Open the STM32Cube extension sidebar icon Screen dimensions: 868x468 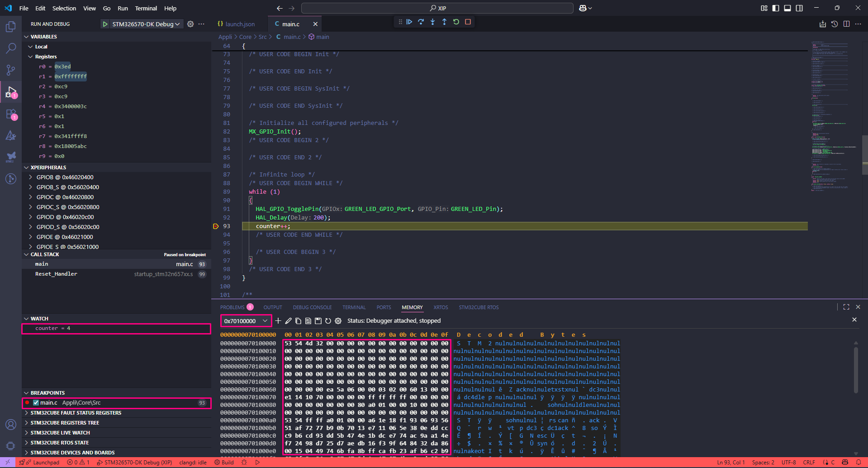point(10,157)
